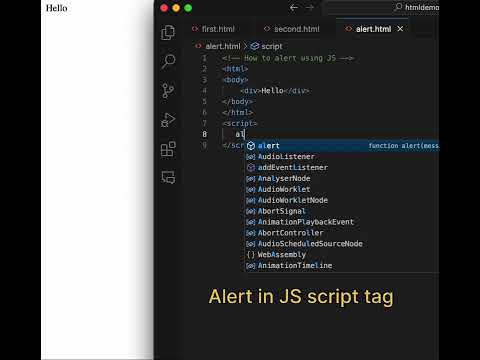Choose the addEventListener suggestion
The image size is (480, 360).
tap(342, 167)
